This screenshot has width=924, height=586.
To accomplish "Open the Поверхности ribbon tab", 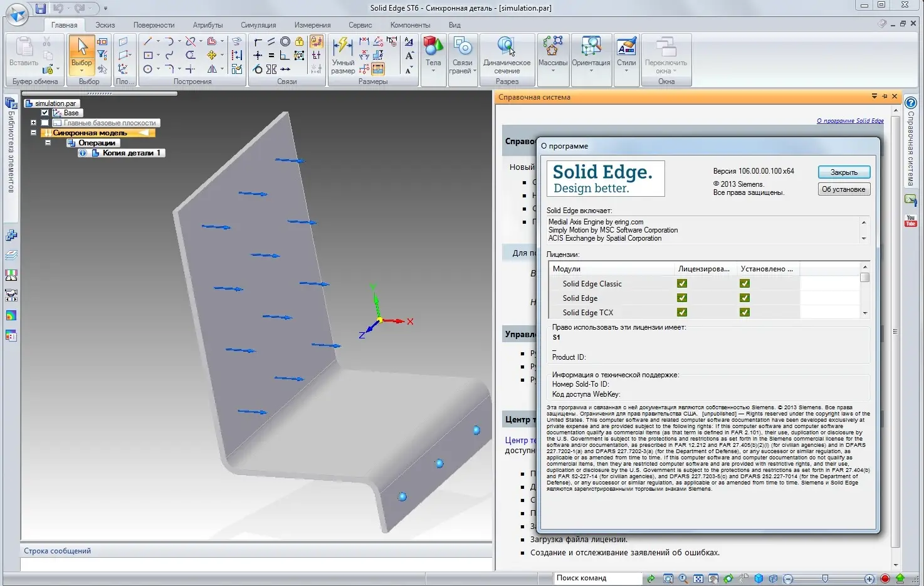I will point(154,25).
